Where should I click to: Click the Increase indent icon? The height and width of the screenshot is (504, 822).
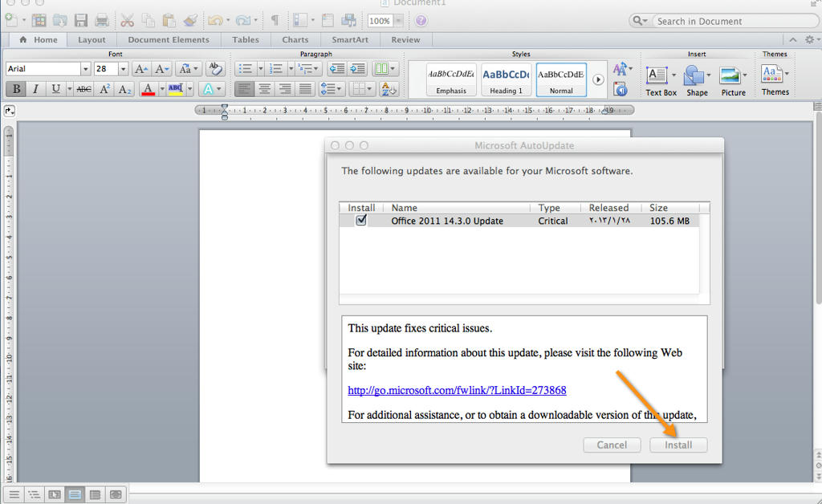click(357, 69)
